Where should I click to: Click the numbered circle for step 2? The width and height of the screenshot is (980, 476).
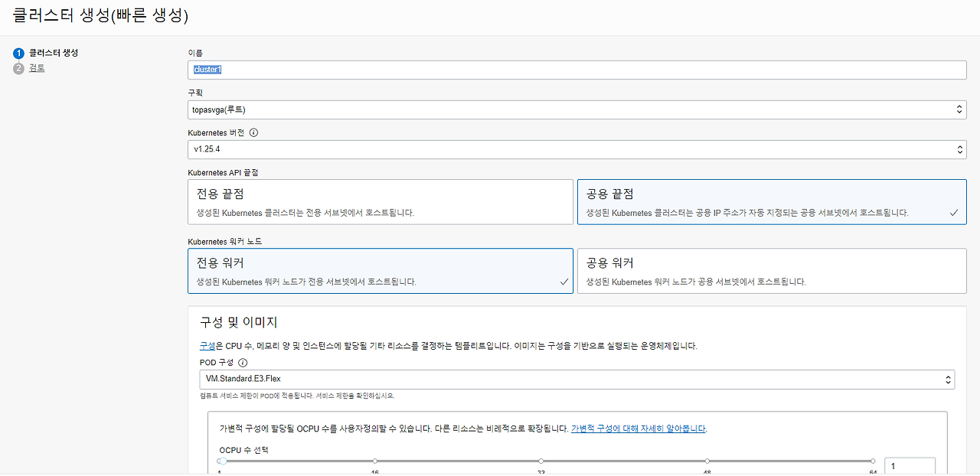coord(18,67)
